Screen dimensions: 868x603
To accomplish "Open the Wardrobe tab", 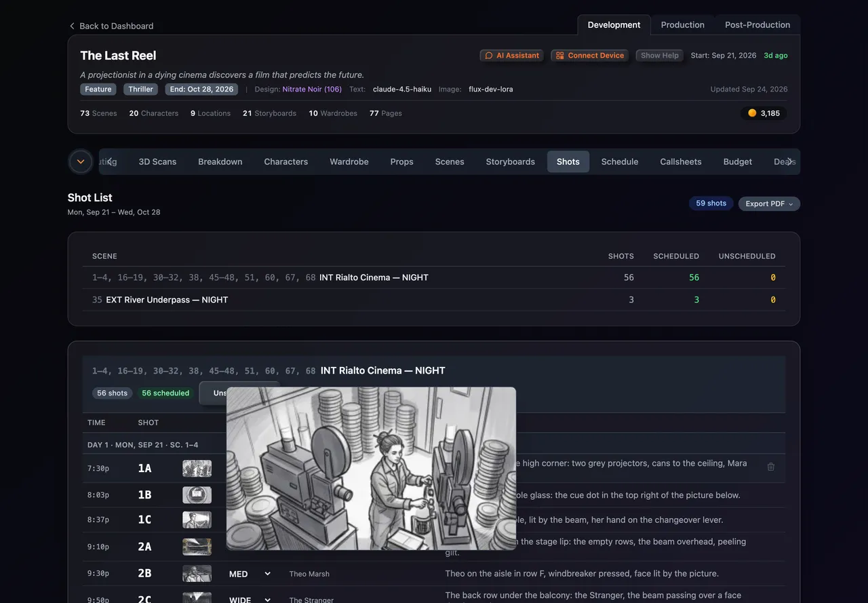I will point(349,161).
